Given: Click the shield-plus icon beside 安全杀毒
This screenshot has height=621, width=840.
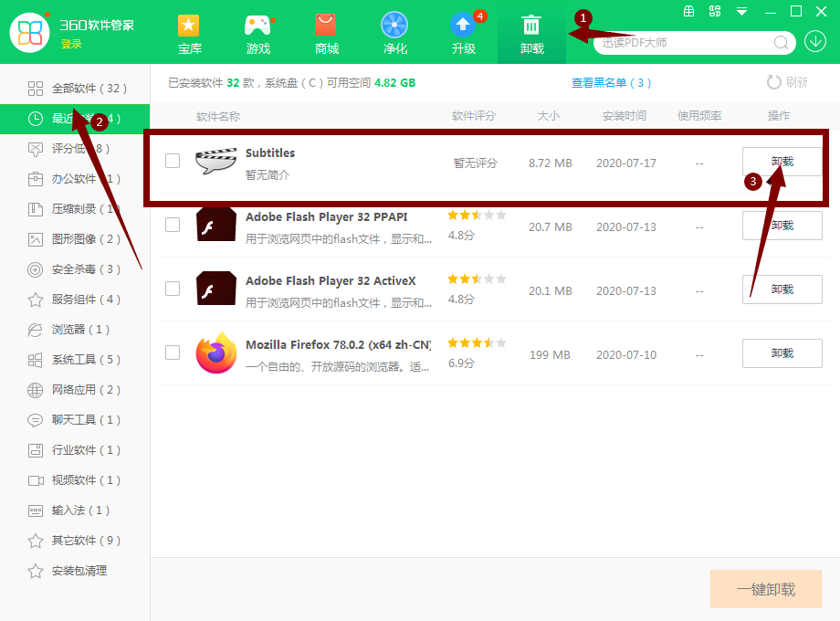Looking at the screenshot, I should 36,269.
